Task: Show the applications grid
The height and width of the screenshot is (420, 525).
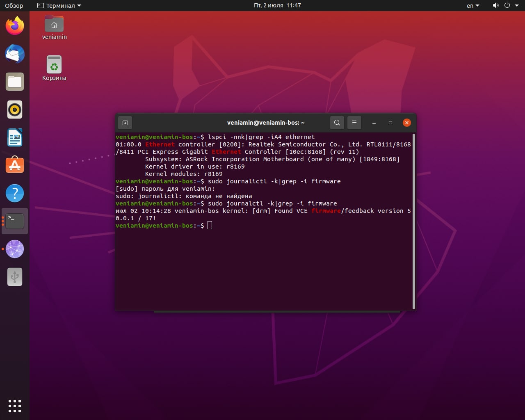Action: (15, 406)
